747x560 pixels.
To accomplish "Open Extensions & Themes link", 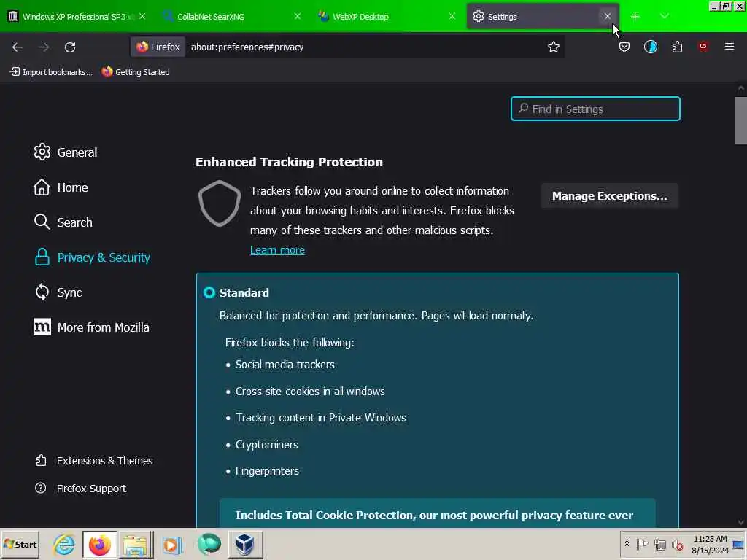I will [x=94, y=461].
